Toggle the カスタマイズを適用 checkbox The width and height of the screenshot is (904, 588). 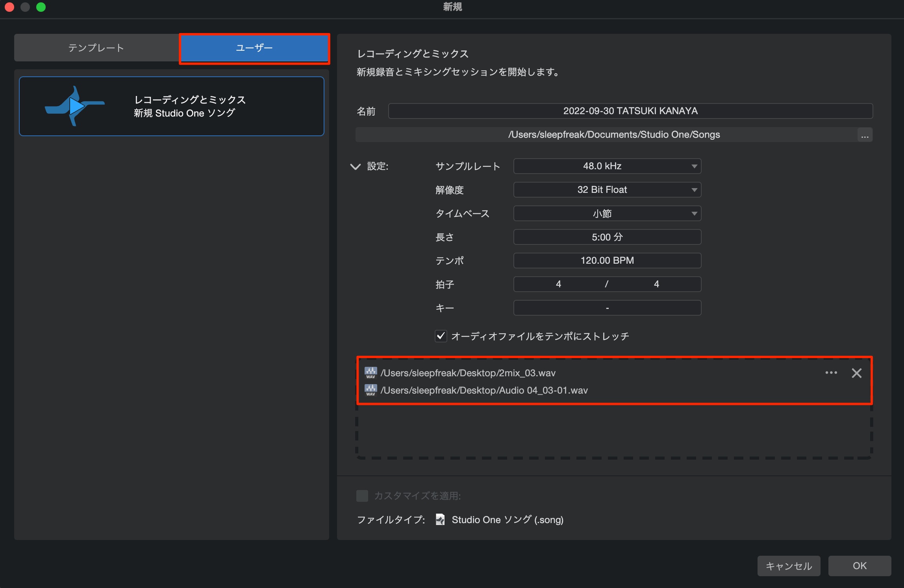(x=362, y=496)
